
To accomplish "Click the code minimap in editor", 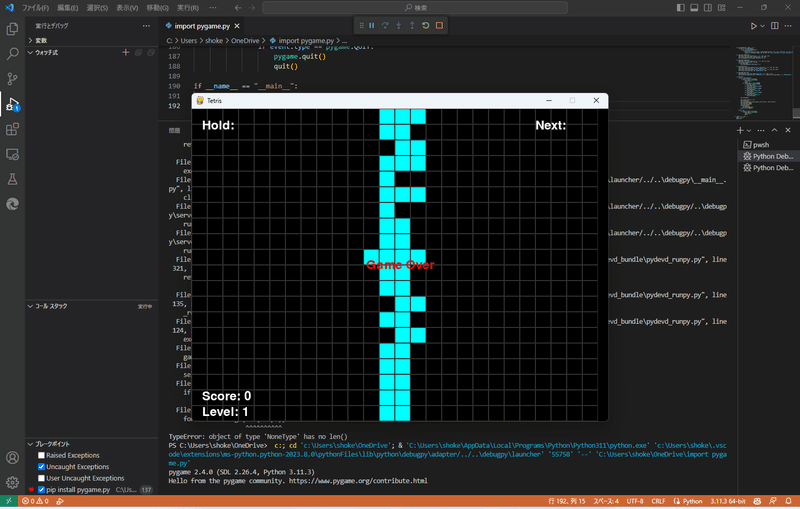I will [x=764, y=82].
